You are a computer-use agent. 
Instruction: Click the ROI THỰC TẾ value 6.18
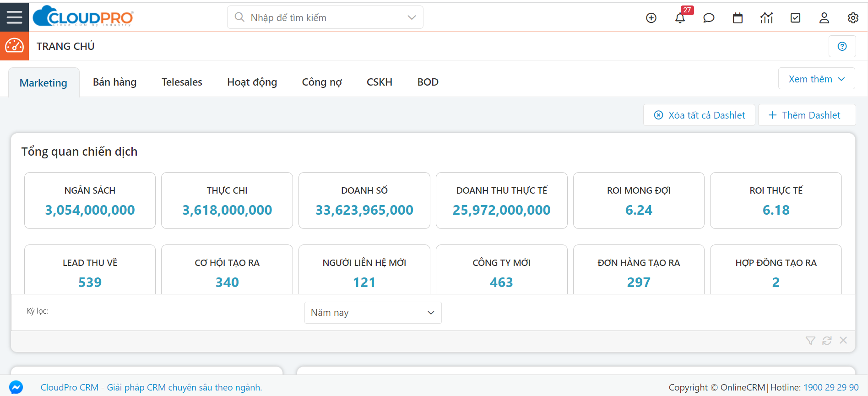(x=776, y=210)
